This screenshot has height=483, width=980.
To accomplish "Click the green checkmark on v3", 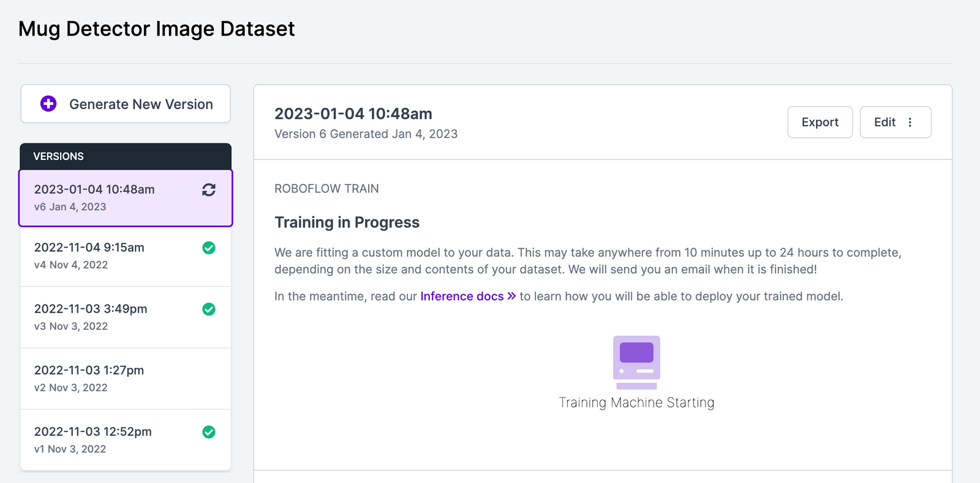I will 209,309.
